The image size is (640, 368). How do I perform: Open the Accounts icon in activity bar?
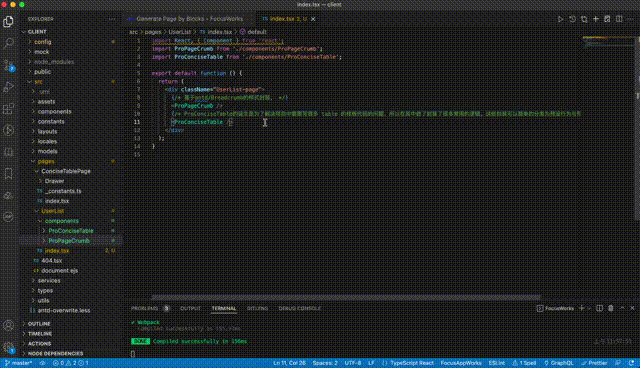pos(8,325)
